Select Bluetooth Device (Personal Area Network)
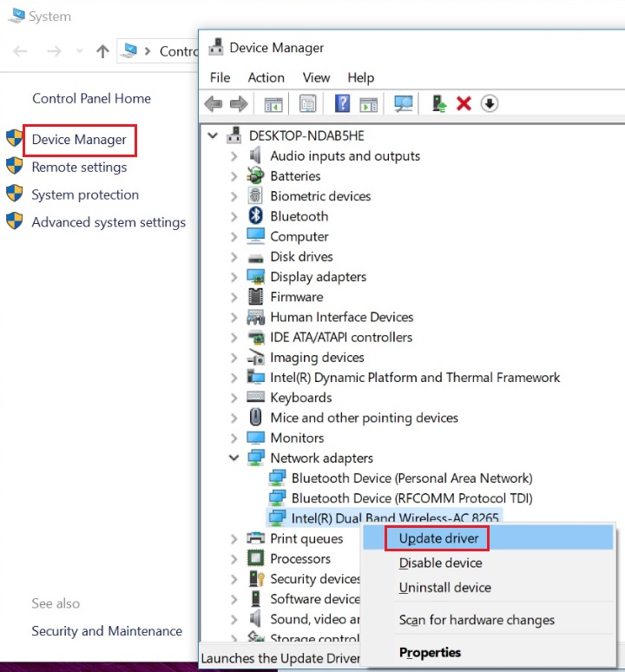 coord(411,478)
